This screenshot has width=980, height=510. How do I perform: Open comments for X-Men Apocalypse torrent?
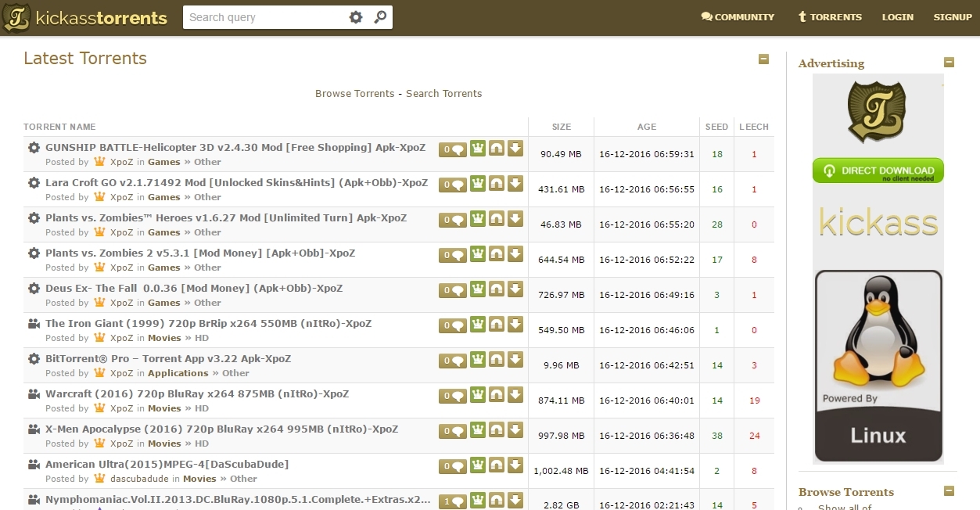pyautogui.click(x=453, y=431)
